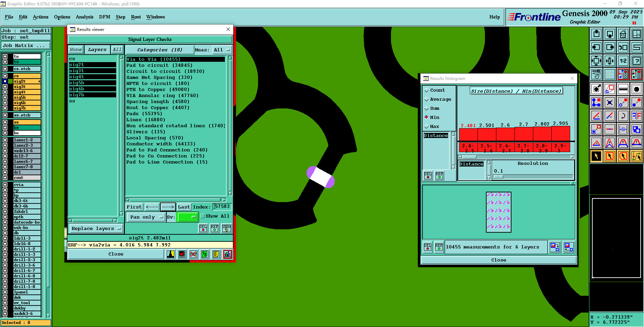Enable the Show All checkbox
Image resolution: width=644 pixels, height=327 pixels.
[x=203, y=216]
